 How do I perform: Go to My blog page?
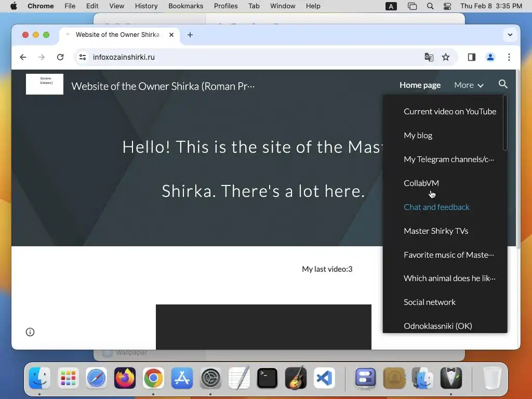pos(418,136)
